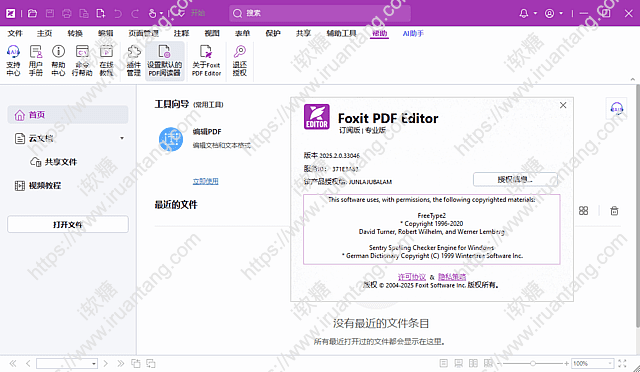Click into the 搜索 search box

click(x=320, y=13)
